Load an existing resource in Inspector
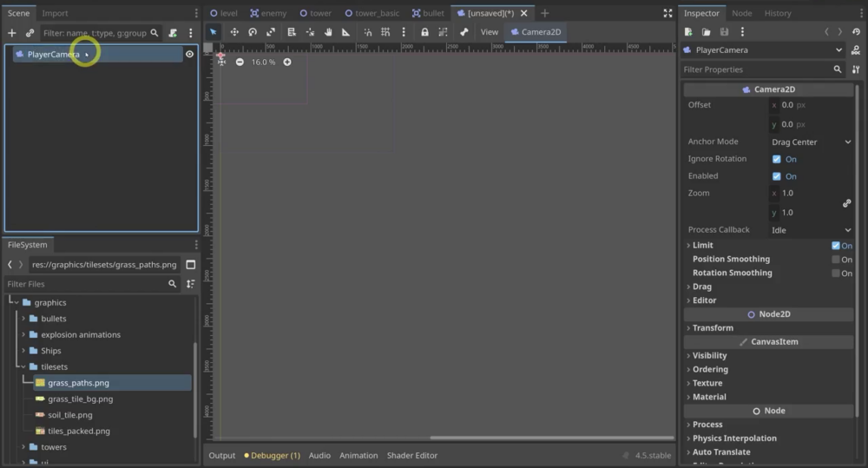 pos(706,32)
